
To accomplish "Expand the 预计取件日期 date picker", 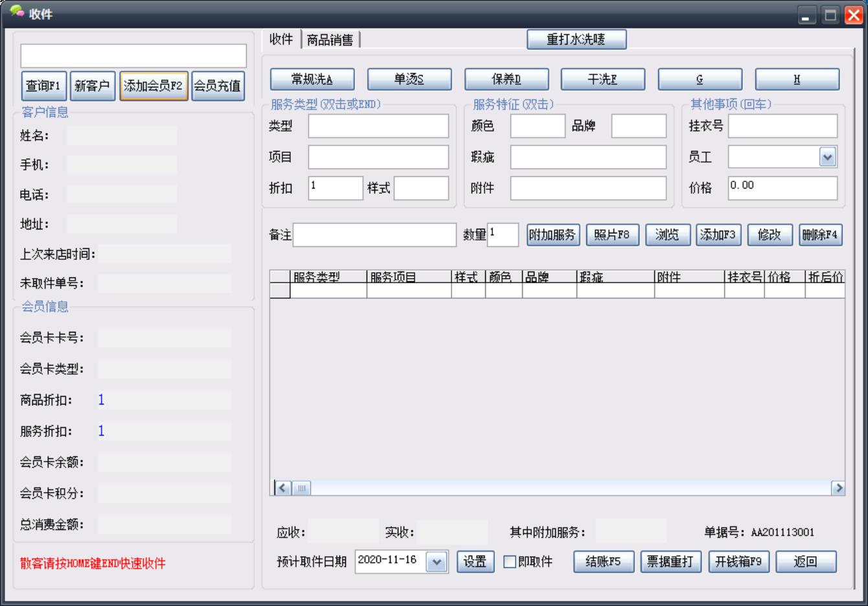I will coord(437,562).
